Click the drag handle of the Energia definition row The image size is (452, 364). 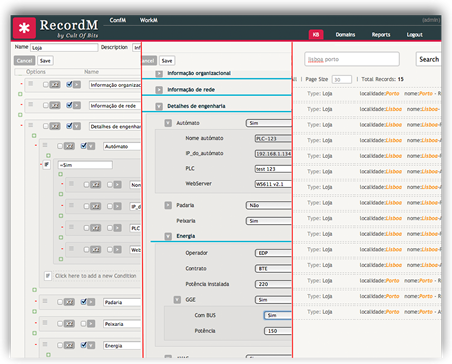point(45,344)
